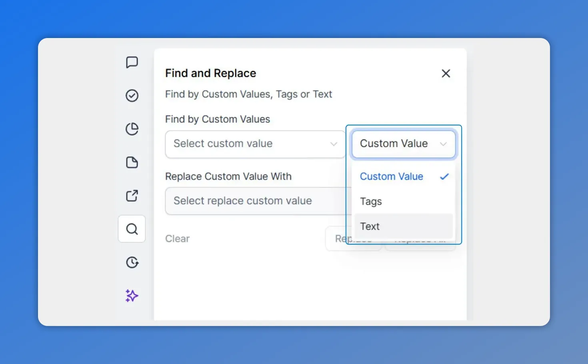Close the Find and Replace dialog
This screenshot has height=364, width=588.
coord(446,73)
